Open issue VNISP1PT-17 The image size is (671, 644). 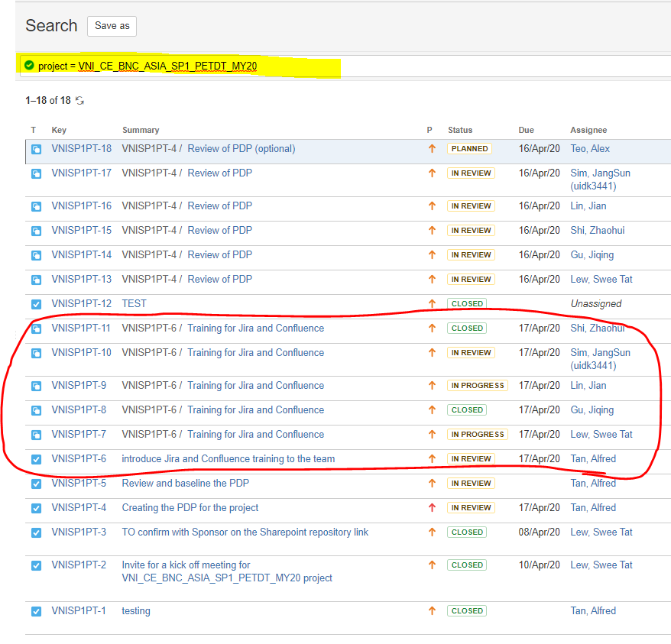pyautogui.click(x=81, y=173)
